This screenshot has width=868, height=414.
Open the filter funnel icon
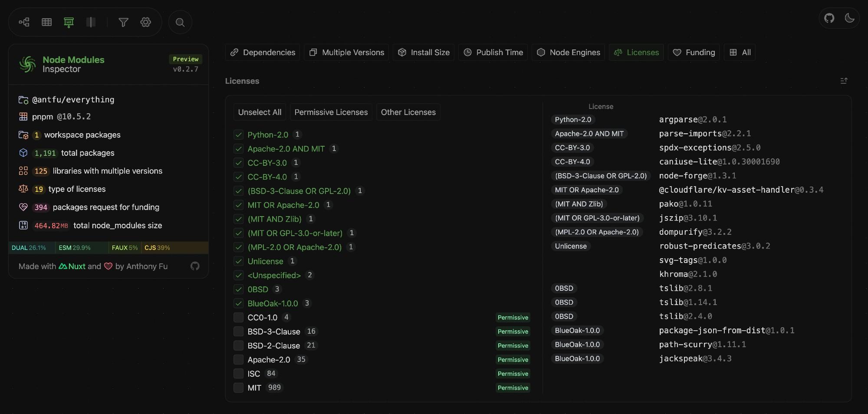coord(124,22)
